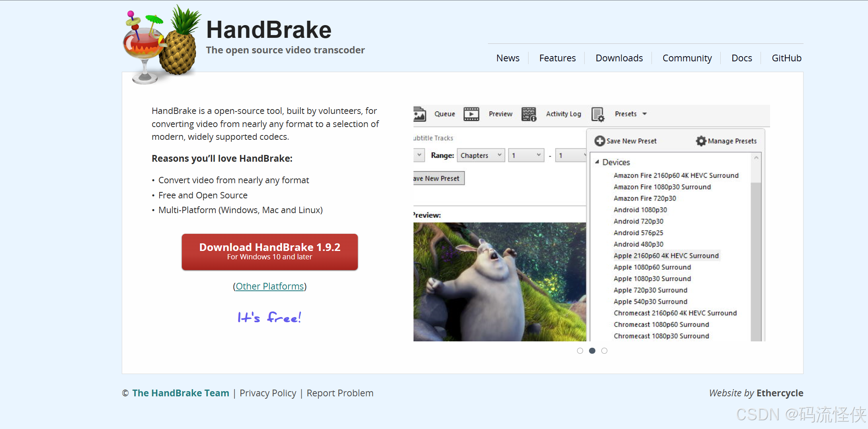Click the Activity Log label

(563, 114)
